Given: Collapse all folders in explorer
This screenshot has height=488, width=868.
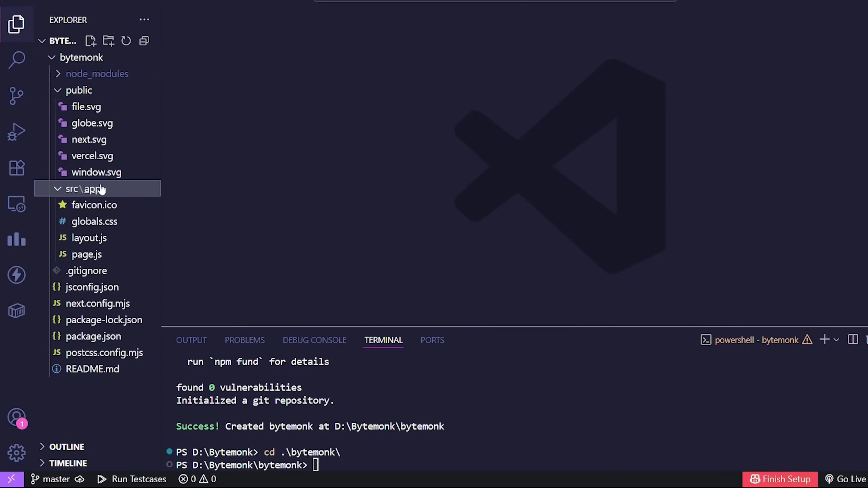Looking at the screenshot, I should [144, 41].
